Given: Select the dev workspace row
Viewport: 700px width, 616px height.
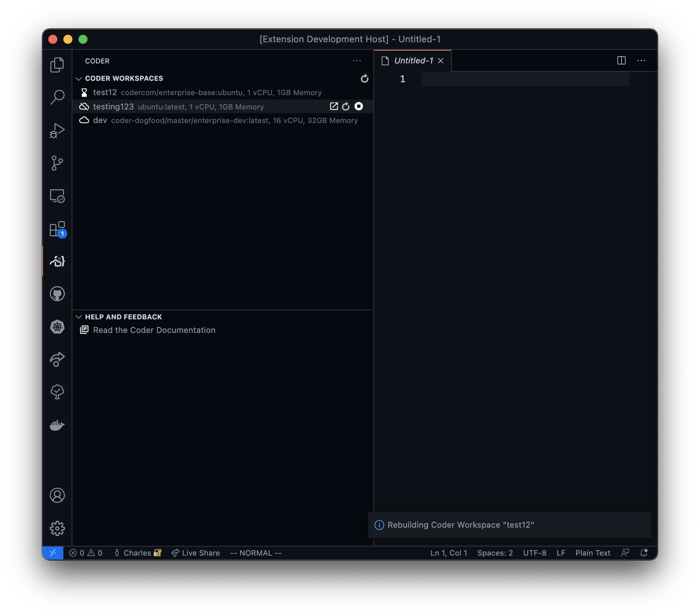Looking at the screenshot, I should point(223,120).
